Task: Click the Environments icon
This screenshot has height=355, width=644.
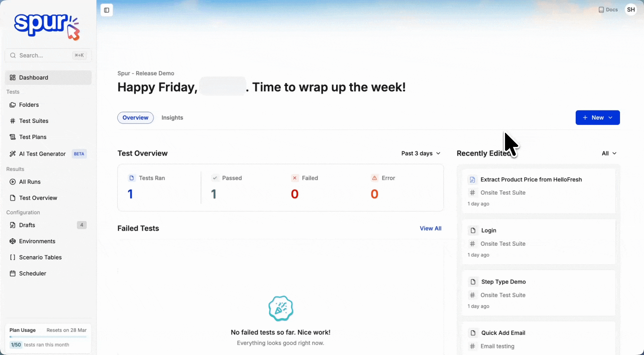Action: pyautogui.click(x=12, y=241)
